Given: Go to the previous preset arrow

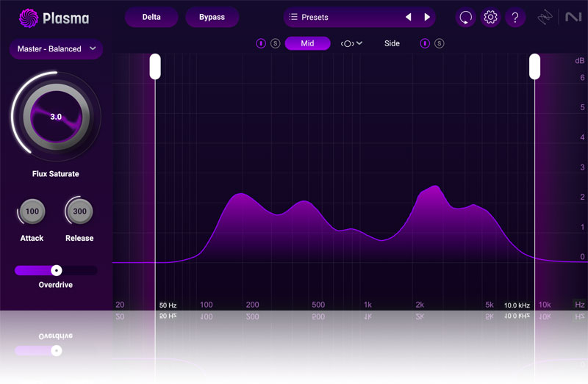Looking at the screenshot, I should tap(409, 17).
